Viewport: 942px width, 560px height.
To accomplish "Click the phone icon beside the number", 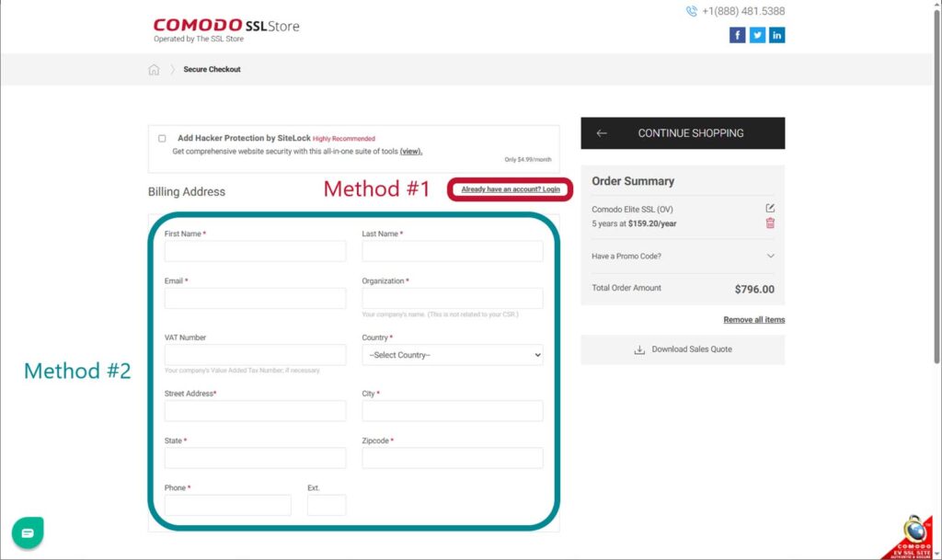I will pyautogui.click(x=692, y=11).
